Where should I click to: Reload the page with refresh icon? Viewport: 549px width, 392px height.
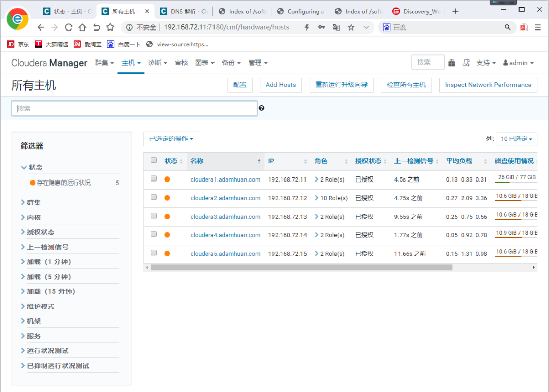pos(69,27)
